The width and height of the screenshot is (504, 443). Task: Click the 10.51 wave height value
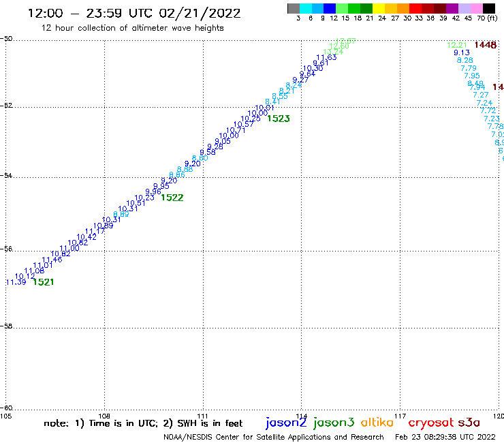click(136, 203)
